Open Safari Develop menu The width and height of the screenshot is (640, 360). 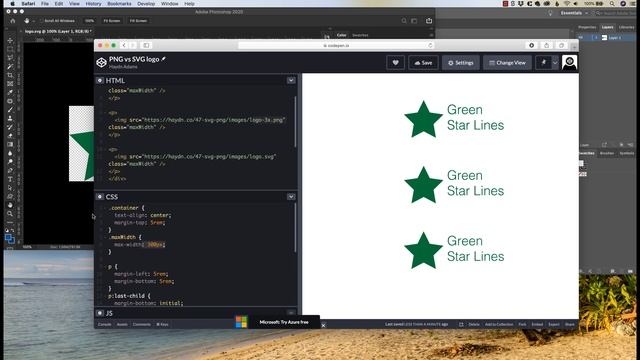[146, 4]
